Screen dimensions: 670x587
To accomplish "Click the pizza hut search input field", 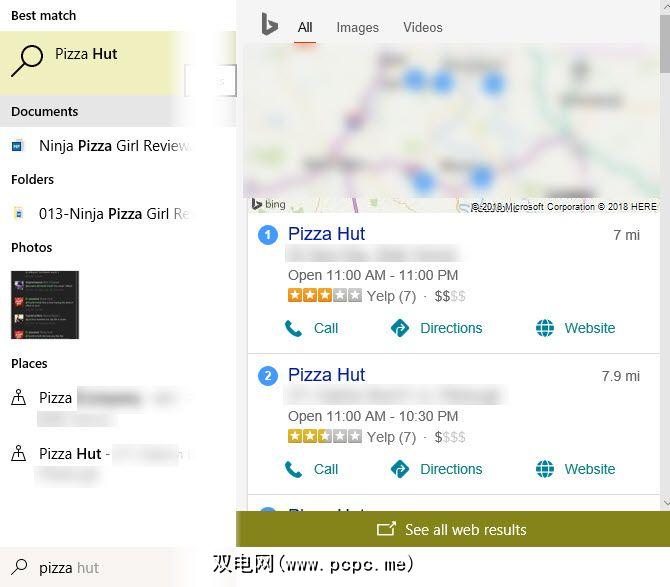I will 96,567.
